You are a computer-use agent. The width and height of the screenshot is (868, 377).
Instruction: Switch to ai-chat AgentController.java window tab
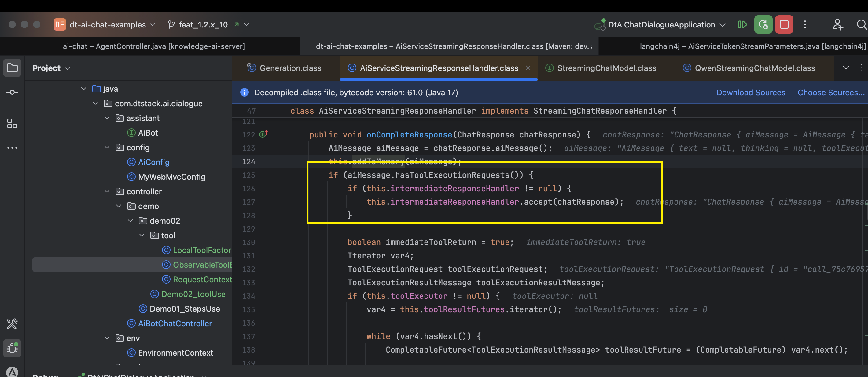[154, 46]
